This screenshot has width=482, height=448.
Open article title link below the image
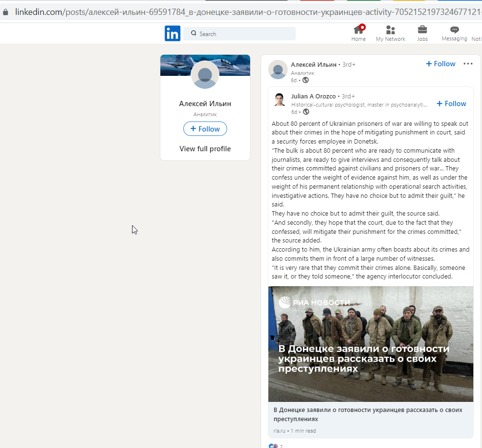tap(368, 414)
